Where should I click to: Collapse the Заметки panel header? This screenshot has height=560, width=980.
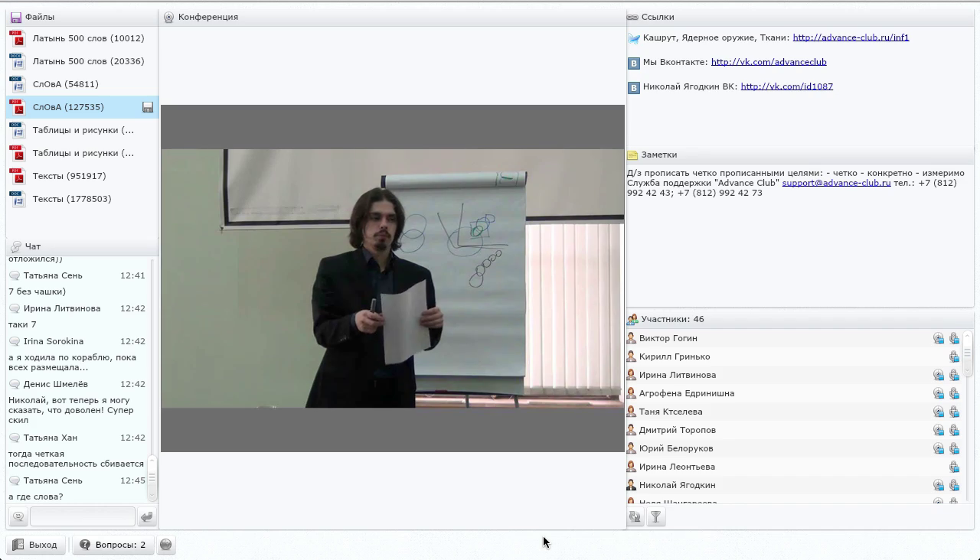click(658, 155)
